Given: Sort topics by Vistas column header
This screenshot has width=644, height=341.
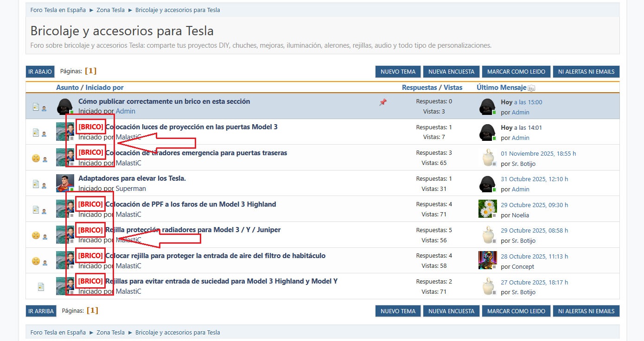Looking at the screenshot, I should [453, 88].
